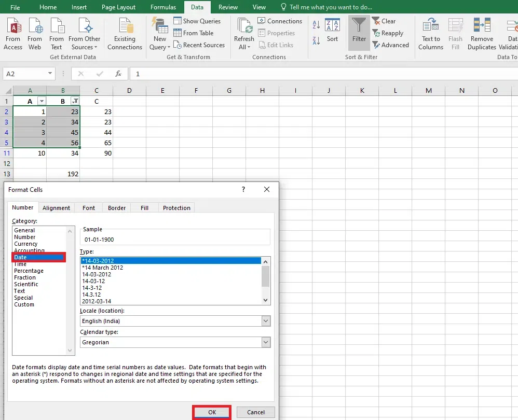Open the active filter dropdown on column B
Image resolution: width=518 pixels, height=420 pixels.
click(x=75, y=101)
